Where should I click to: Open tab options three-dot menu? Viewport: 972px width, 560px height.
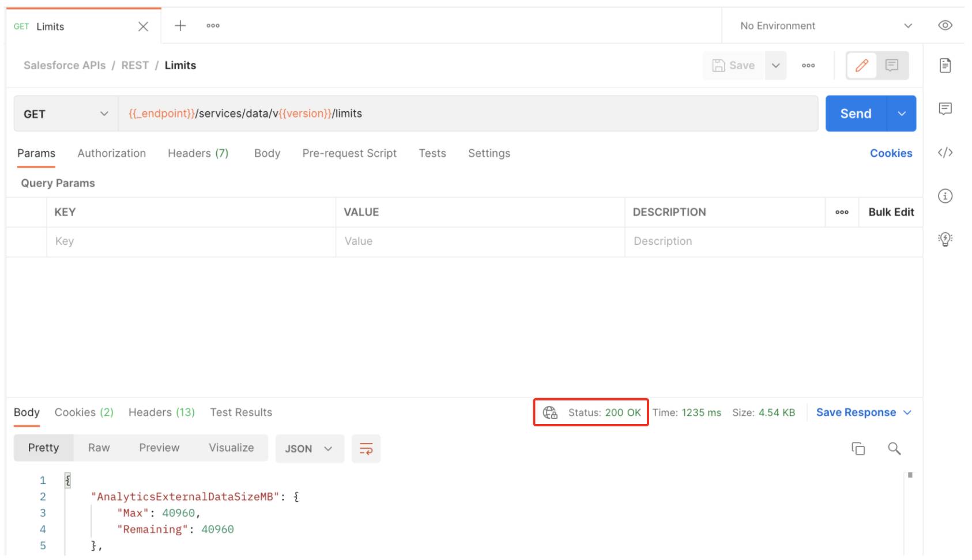pos(213,25)
